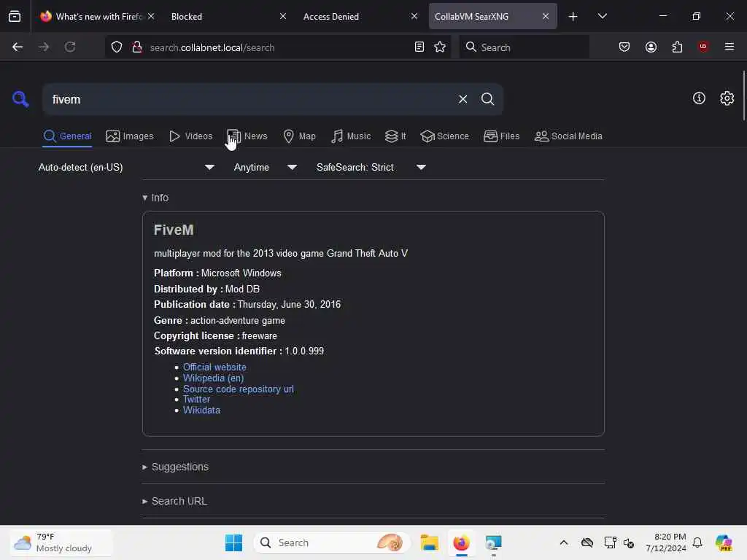Open Anytime time range dropdown
Image resolution: width=747 pixels, height=560 pixels.
(x=266, y=167)
